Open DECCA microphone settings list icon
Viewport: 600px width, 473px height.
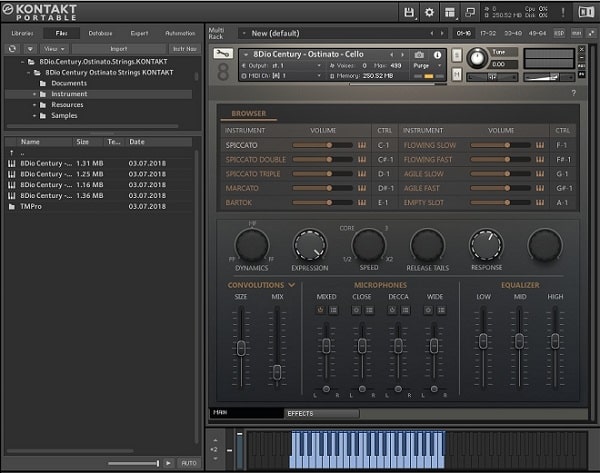click(x=405, y=310)
